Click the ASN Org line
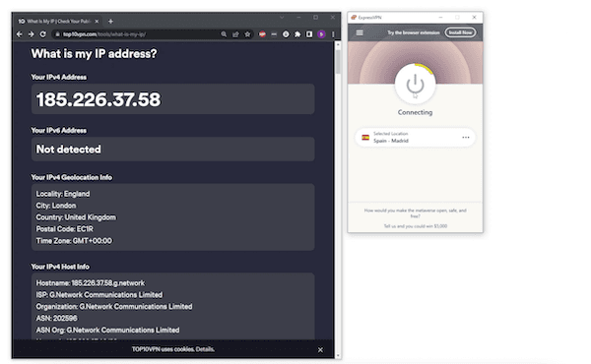This screenshot has width=591, height=364. coord(107,331)
